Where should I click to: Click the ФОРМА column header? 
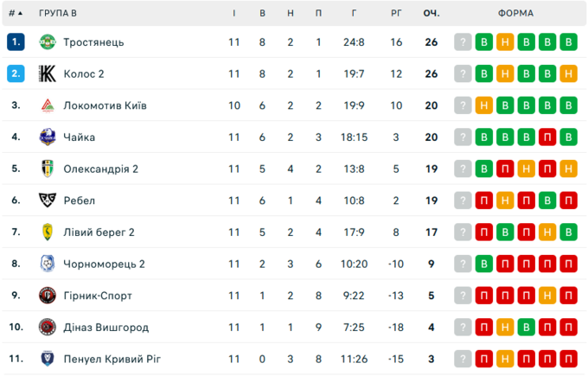click(515, 13)
